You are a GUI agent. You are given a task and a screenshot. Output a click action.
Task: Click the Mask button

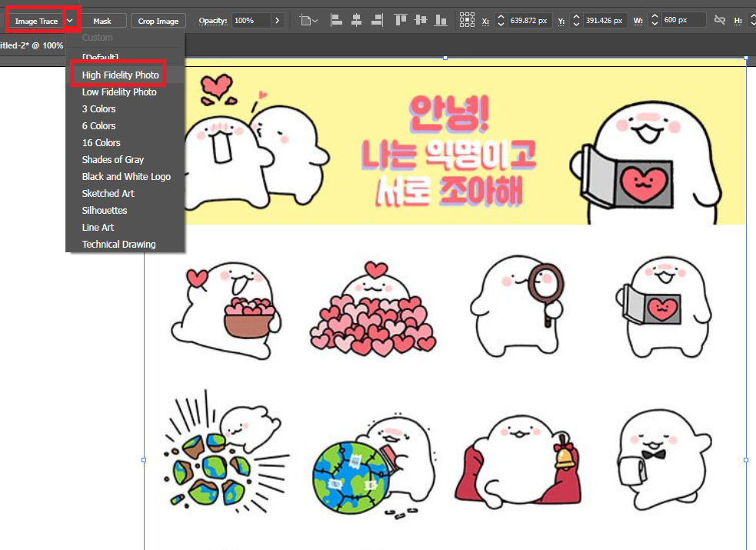click(102, 21)
